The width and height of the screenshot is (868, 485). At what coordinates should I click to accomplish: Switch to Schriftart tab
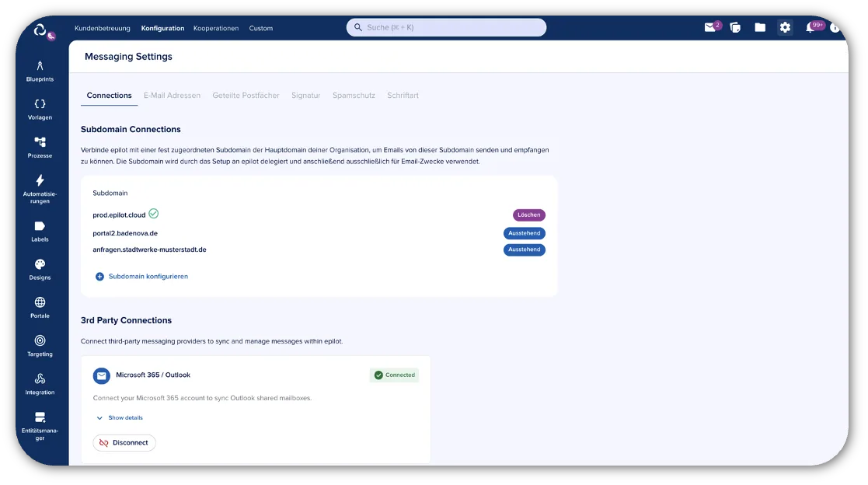tap(403, 96)
